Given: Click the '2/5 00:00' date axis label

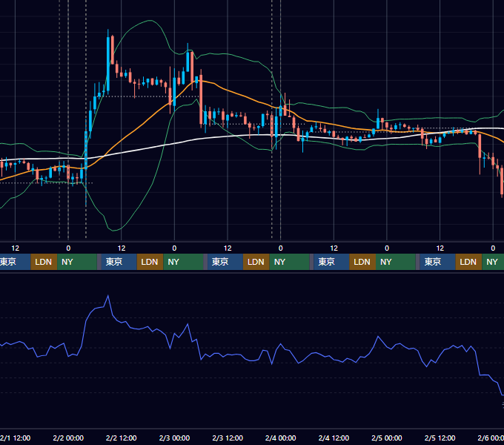Looking at the screenshot, I should (387, 438).
